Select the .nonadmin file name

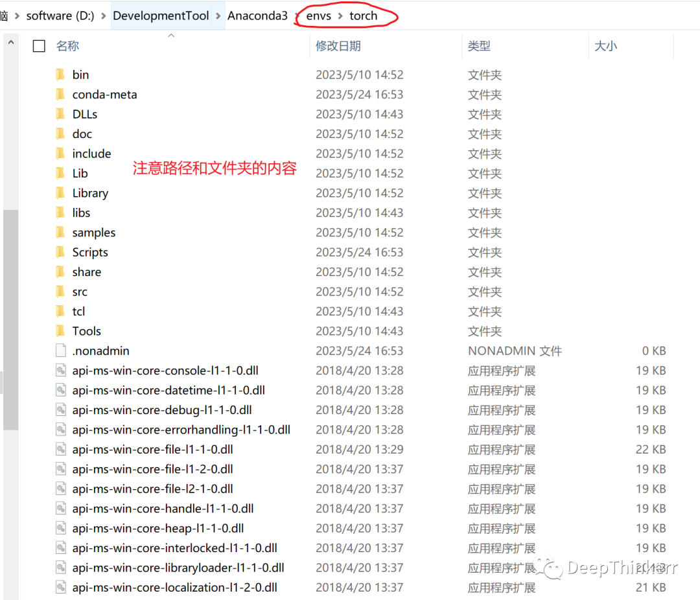coord(101,351)
